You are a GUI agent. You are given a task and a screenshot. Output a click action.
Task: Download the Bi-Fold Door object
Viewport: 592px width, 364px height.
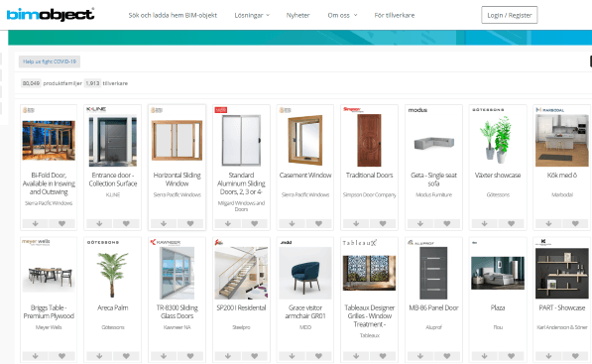click(x=35, y=223)
